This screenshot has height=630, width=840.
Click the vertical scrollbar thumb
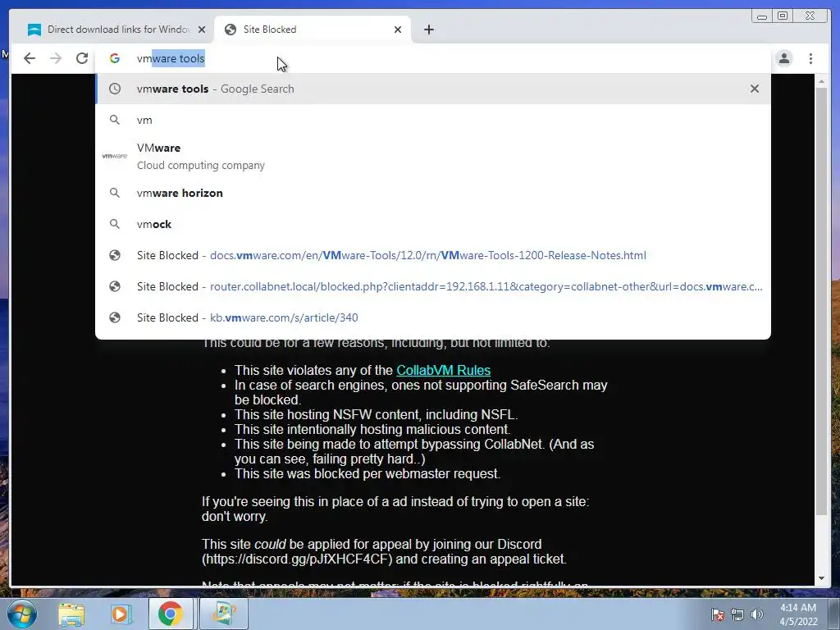coord(821,302)
